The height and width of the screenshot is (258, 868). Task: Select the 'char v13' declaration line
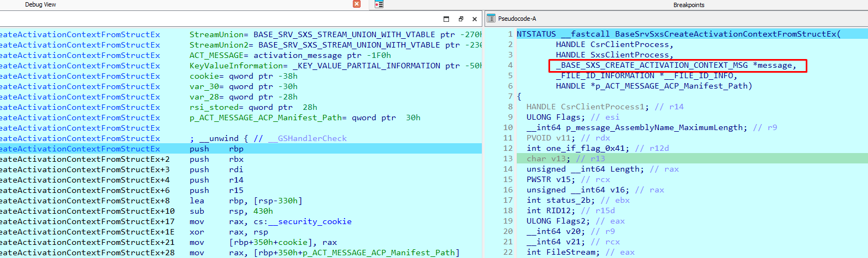click(548, 159)
